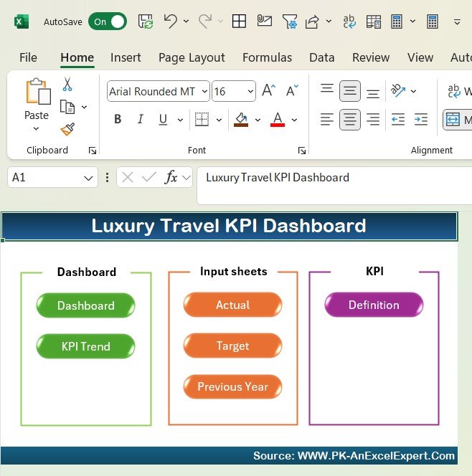This screenshot has height=476, width=472.
Task: Click the last calculator icon in quick access toolbar
Action: click(433, 22)
